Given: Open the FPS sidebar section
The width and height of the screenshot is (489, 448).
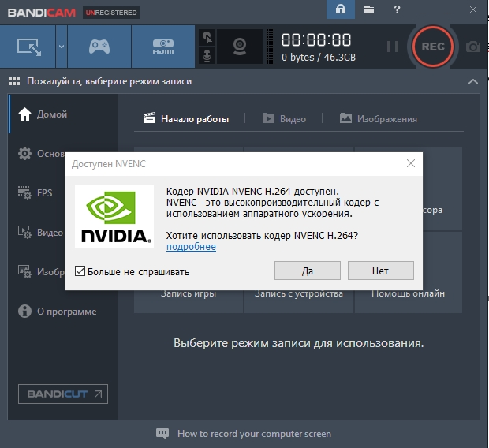Looking at the screenshot, I should pos(37,192).
